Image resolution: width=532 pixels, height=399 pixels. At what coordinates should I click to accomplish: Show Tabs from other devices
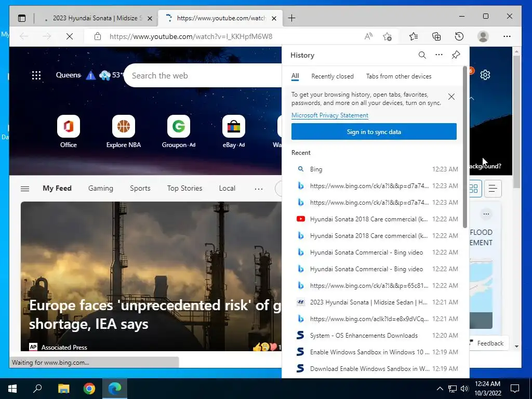(398, 76)
